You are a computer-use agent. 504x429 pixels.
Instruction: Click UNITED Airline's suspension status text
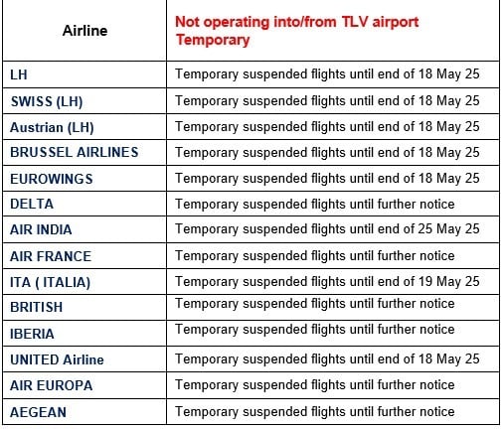[327, 359]
